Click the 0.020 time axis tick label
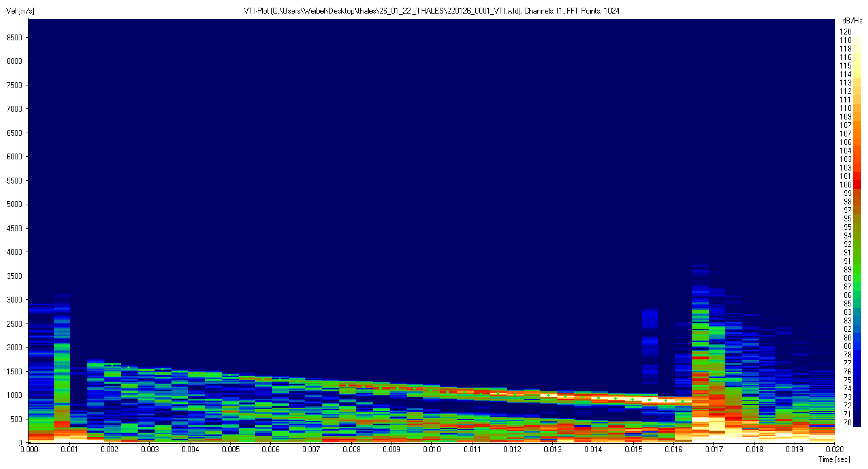Image resolution: width=868 pixels, height=469 pixels. 834,449
